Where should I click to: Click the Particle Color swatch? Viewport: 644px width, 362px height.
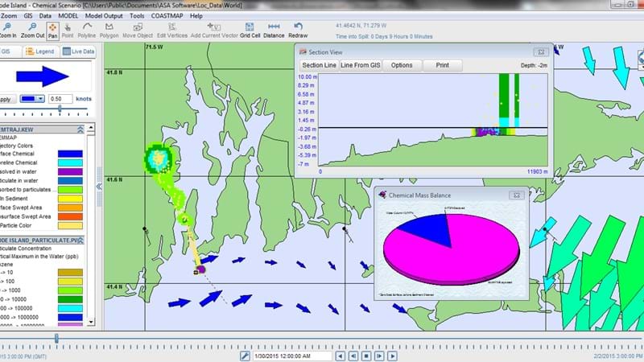(x=70, y=226)
